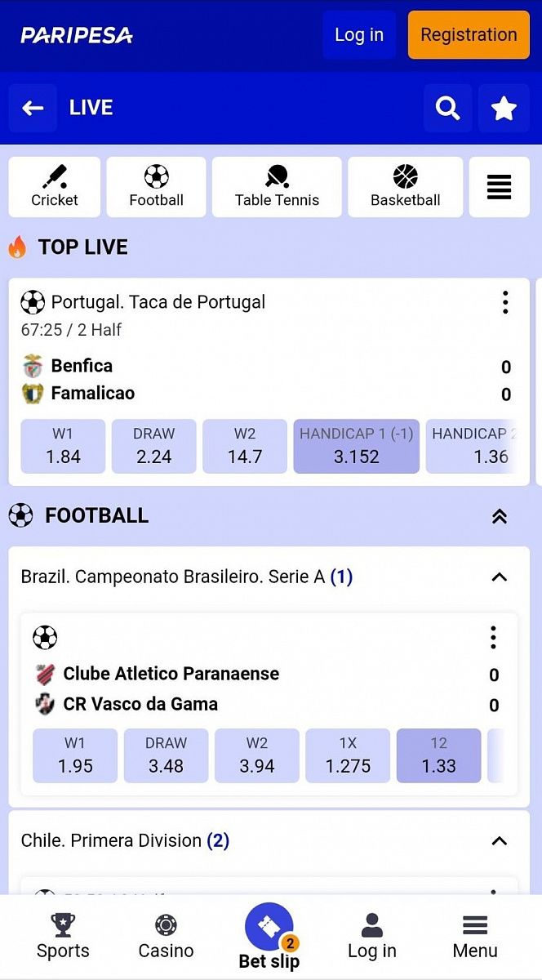
Task: Collapse Brazil Campeonato Brasileiro Serie A
Action: pyautogui.click(x=500, y=577)
